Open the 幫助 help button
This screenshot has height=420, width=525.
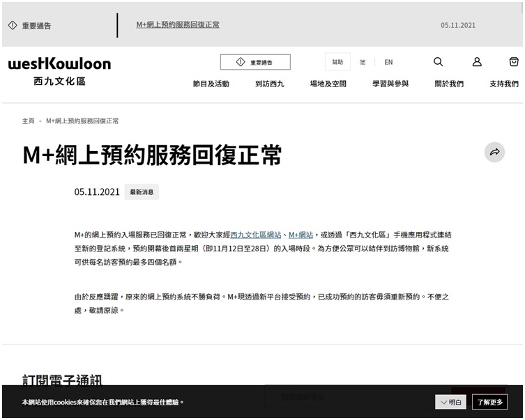pos(337,62)
